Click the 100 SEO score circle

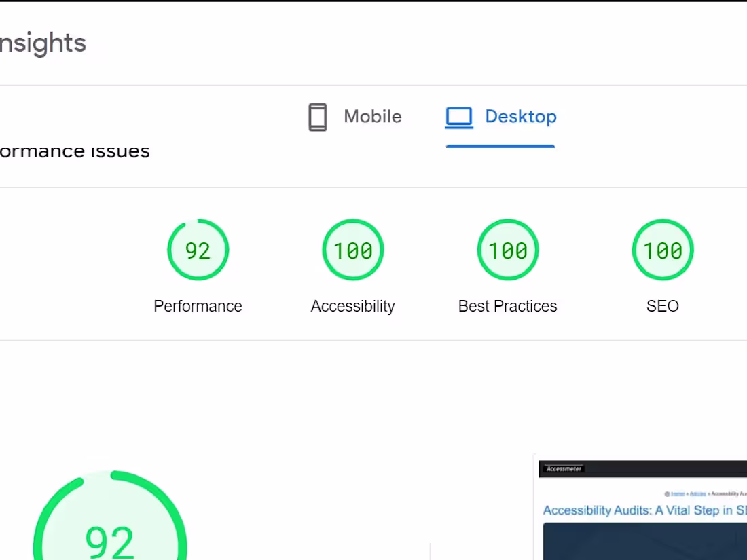[662, 250]
